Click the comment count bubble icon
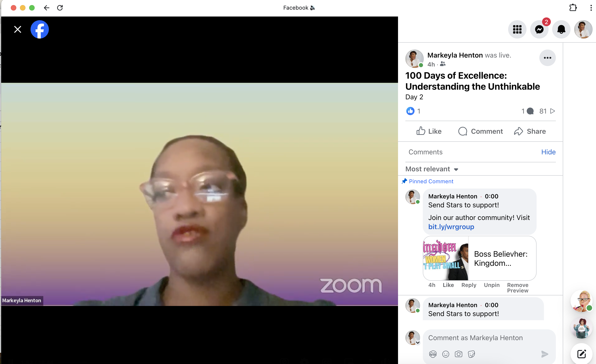Viewport: 596px width, 364px height. pyautogui.click(x=530, y=111)
